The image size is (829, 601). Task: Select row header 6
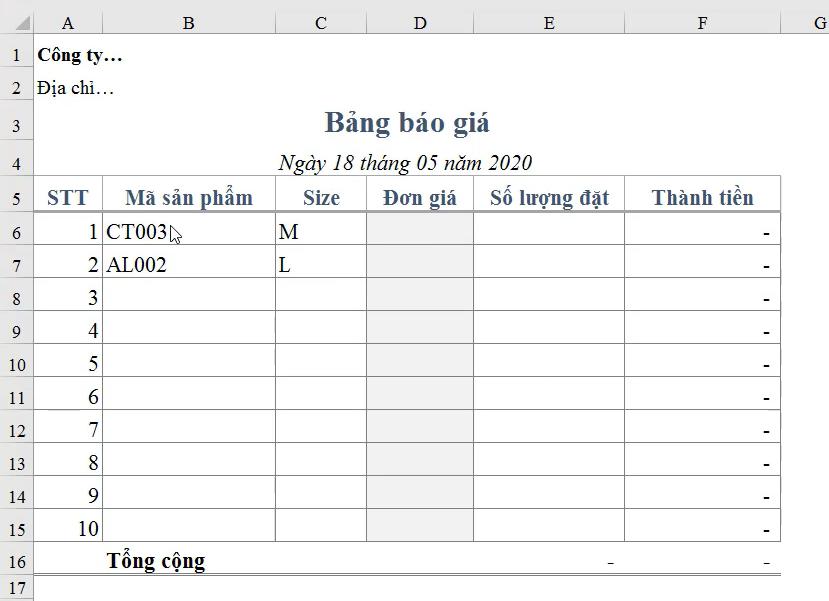pos(16,231)
